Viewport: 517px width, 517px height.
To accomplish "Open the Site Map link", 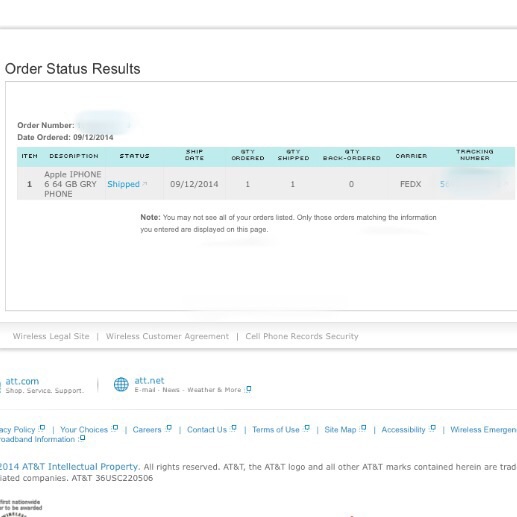I will click(x=340, y=429).
